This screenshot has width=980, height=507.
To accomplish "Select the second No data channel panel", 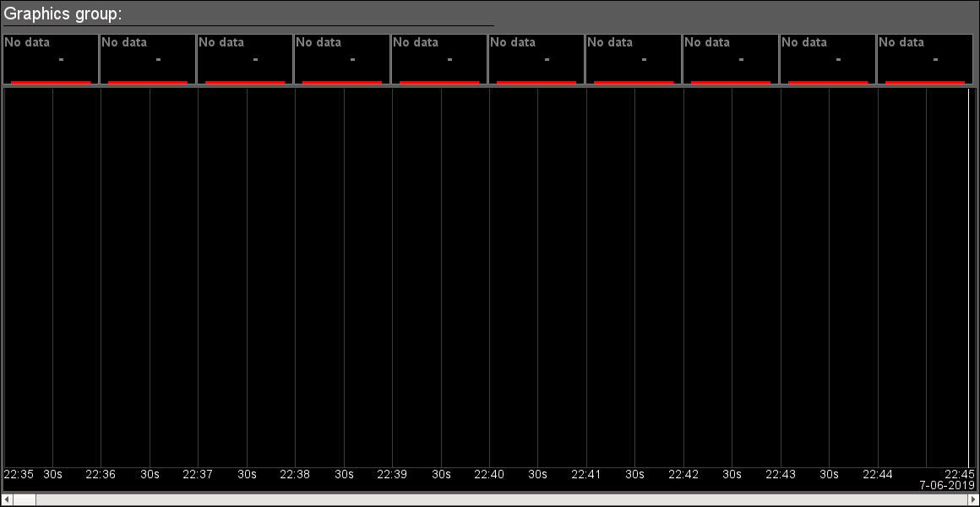I will click(148, 58).
